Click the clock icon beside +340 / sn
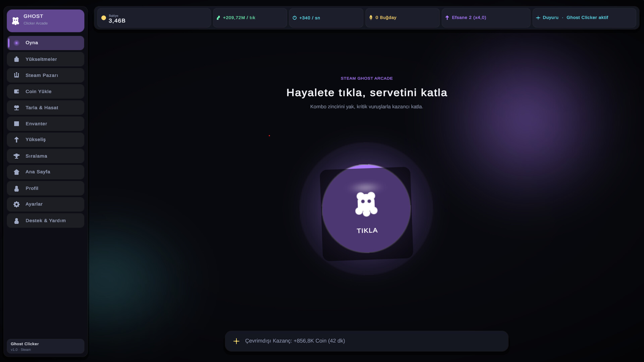Screen dimensions: 644x362 click(x=294, y=18)
